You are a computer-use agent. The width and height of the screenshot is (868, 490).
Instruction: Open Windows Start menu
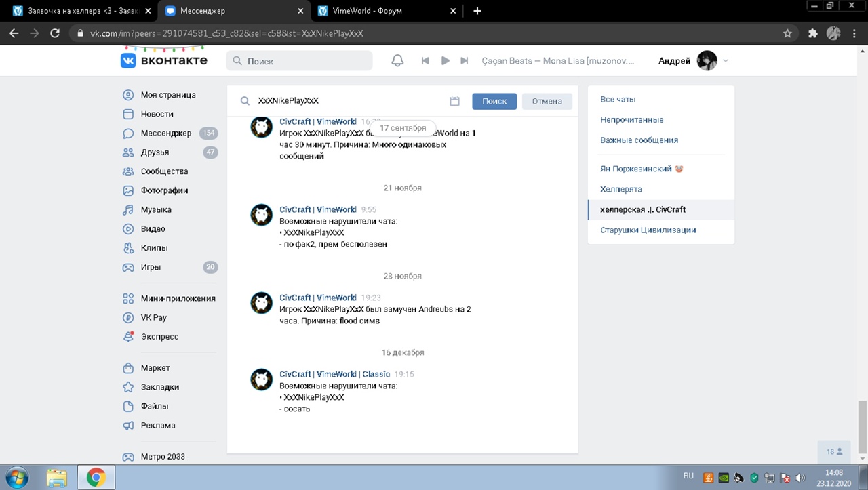tap(16, 477)
